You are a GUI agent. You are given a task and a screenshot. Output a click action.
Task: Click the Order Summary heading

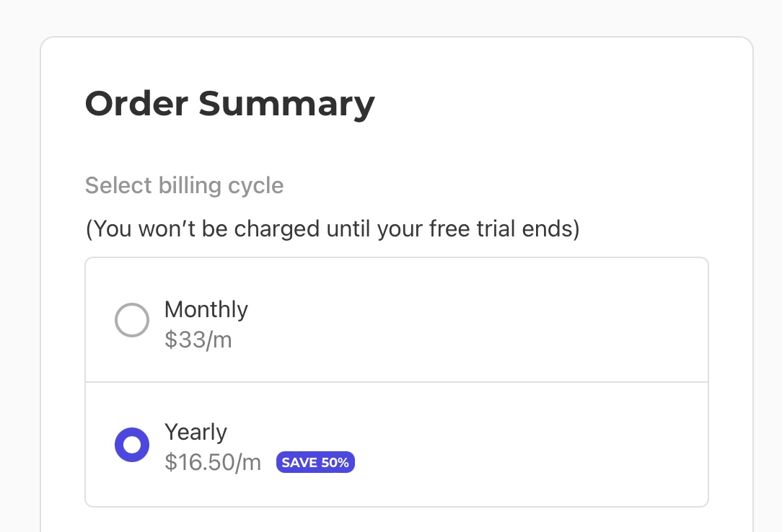230,103
